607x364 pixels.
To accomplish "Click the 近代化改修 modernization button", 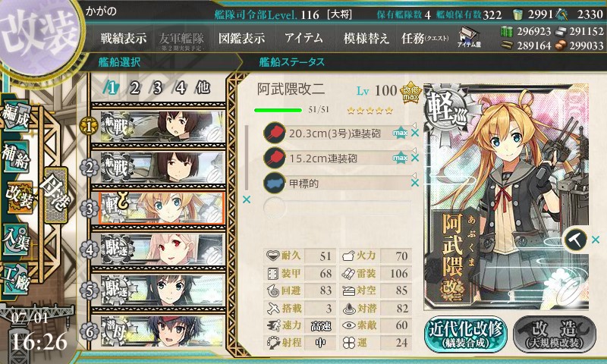I will point(466,334).
